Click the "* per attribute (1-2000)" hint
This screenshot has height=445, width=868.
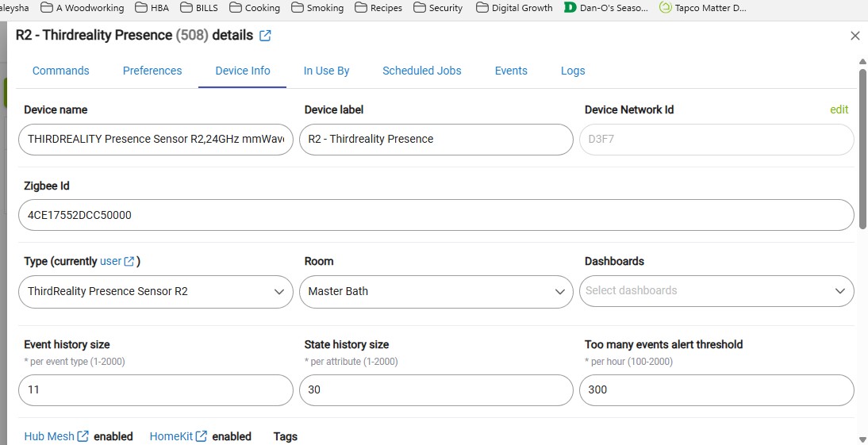(351, 362)
